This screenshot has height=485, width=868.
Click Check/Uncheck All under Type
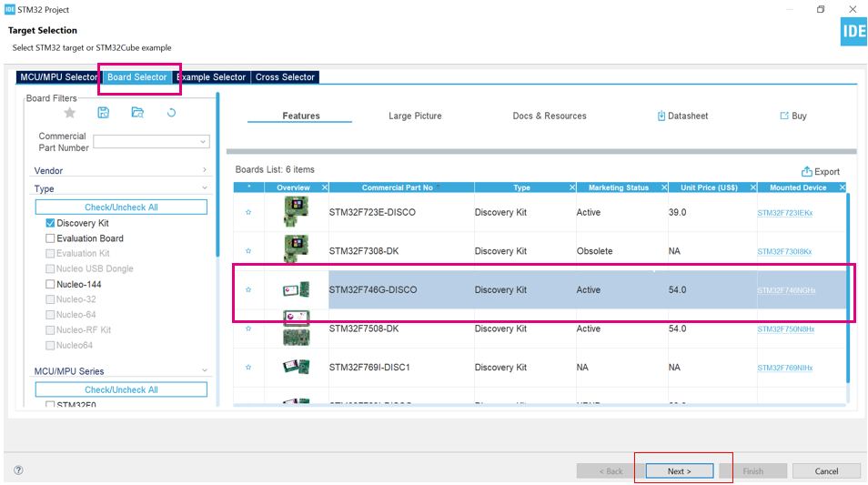121,207
